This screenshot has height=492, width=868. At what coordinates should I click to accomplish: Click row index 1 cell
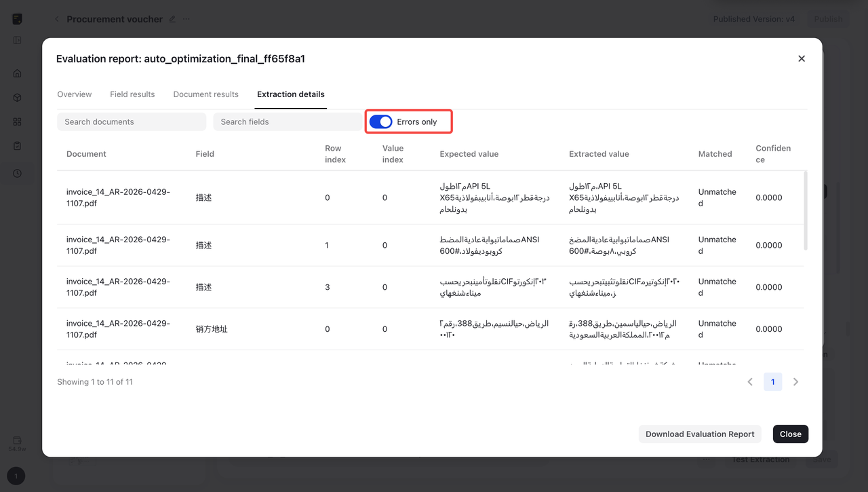click(x=327, y=245)
